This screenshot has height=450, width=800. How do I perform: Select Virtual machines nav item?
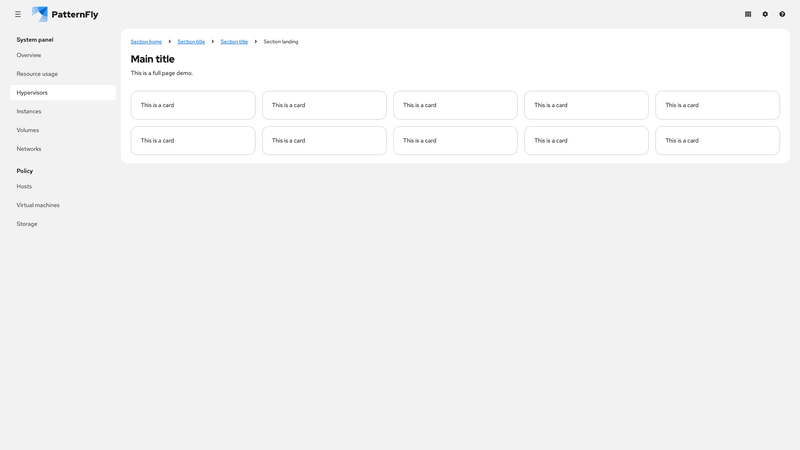(38, 205)
